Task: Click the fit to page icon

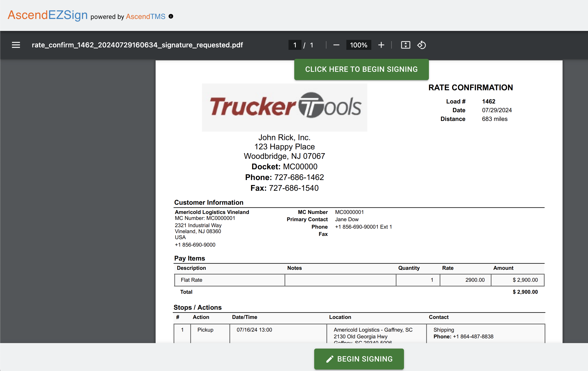Action: click(405, 45)
